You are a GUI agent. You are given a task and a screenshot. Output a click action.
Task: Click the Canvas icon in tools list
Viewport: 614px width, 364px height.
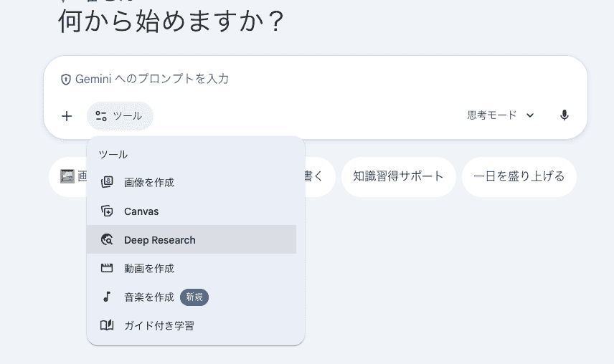(107, 211)
